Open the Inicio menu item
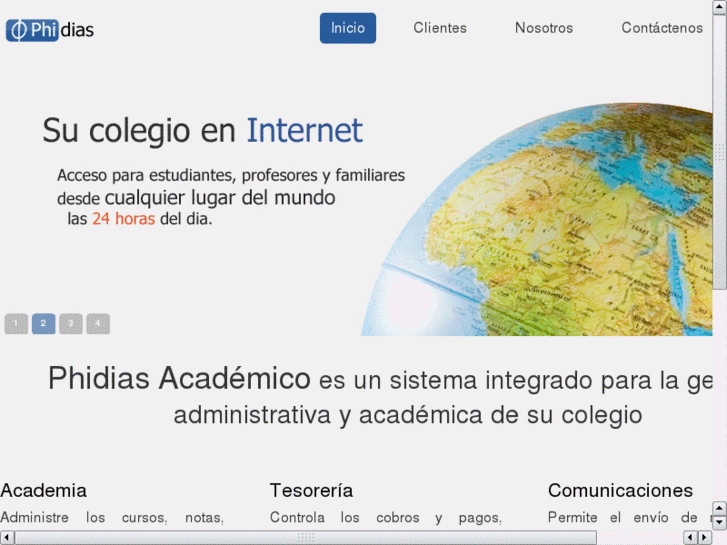This screenshot has height=545, width=727. 348,28
